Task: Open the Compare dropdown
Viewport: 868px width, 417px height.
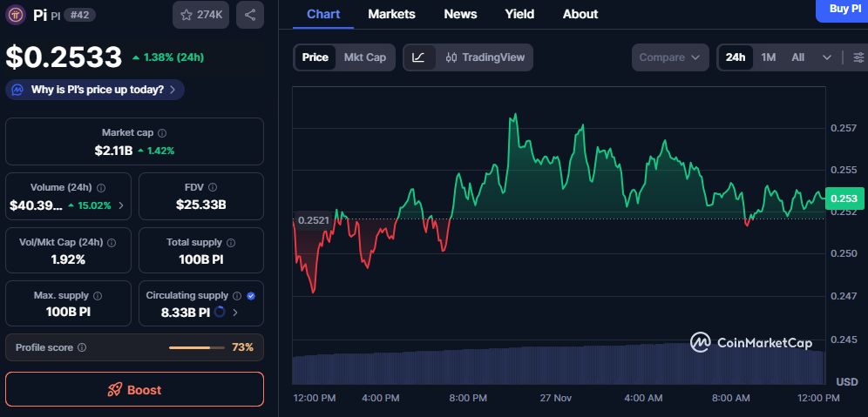Action: pos(669,57)
